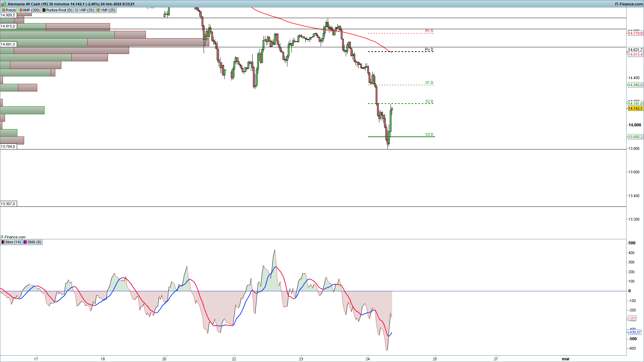Click the 14.340,0 green axis price tag
Viewport: 644px width, 362px height.
pos(635,85)
